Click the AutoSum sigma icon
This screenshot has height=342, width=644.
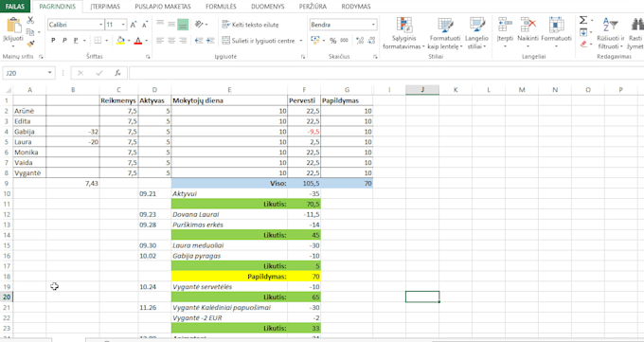point(582,21)
